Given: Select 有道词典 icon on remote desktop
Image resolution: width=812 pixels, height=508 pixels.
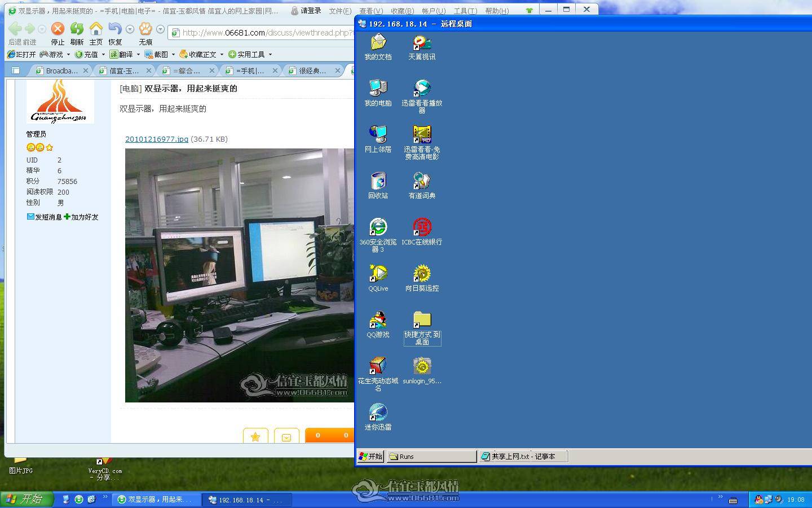Looking at the screenshot, I should 422,186.
